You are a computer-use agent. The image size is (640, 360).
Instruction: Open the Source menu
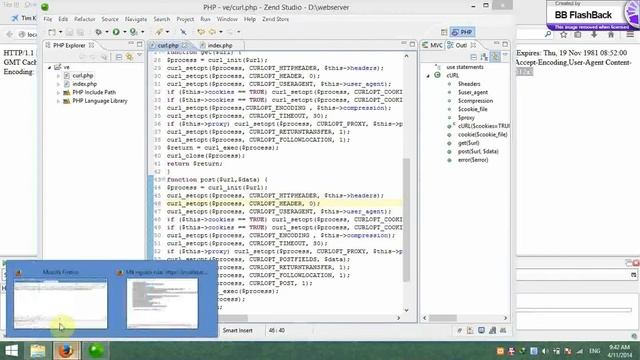[x=110, y=19]
